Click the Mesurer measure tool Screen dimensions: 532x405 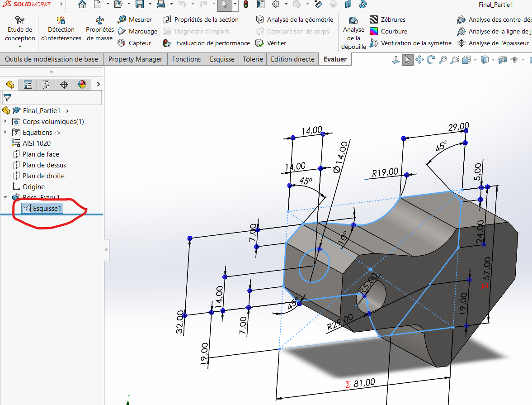[x=135, y=20]
